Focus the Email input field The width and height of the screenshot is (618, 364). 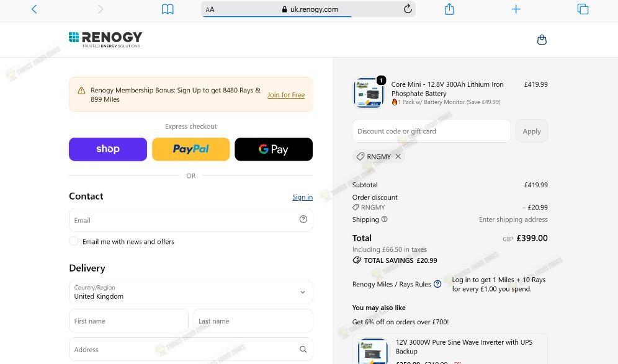(x=190, y=220)
